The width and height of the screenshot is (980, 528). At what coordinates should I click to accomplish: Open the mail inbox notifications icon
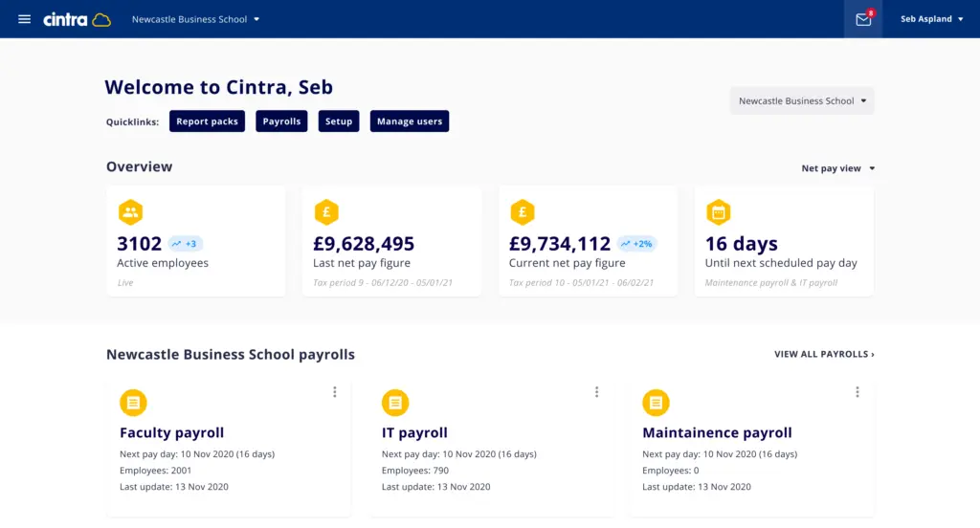tap(863, 19)
